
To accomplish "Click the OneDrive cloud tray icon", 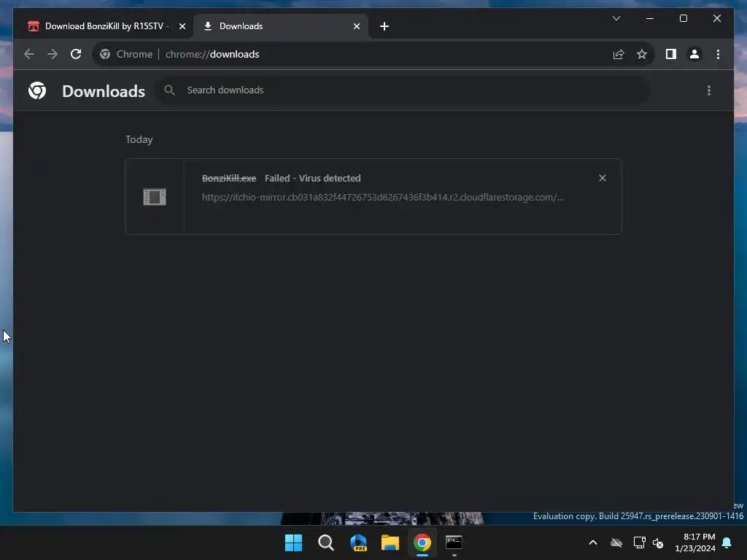I will pos(616,542).
